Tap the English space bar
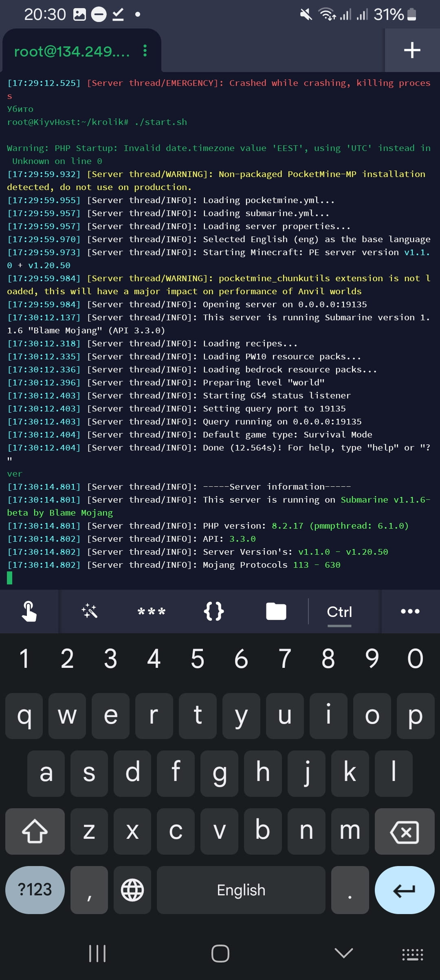The width and height of the screenshot is (440, 980). pos(241,890)
